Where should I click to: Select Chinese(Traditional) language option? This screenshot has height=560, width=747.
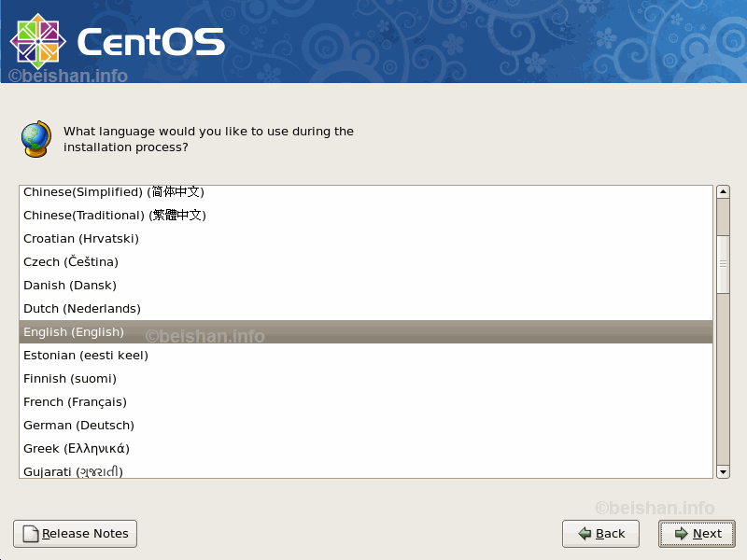pos(114,216)
